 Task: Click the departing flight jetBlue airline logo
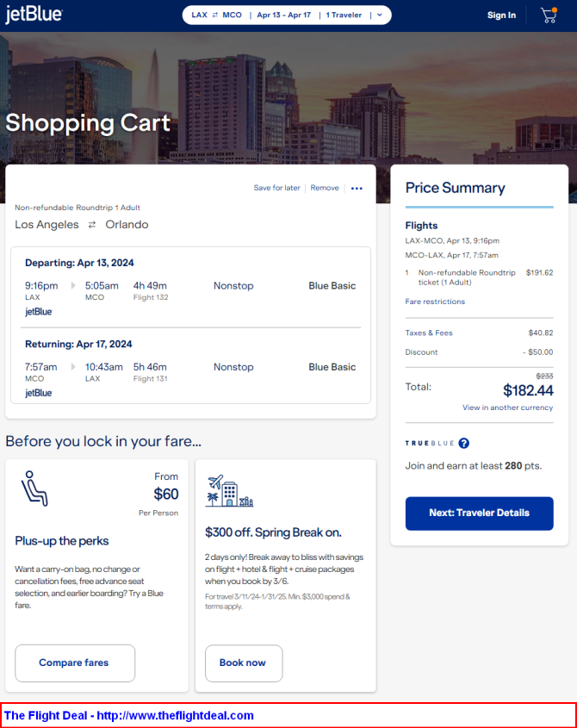(39, 312)
